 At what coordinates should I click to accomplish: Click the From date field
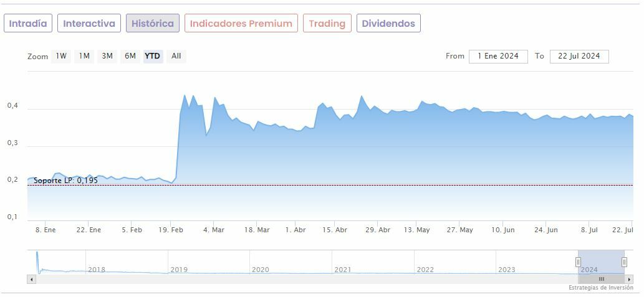click(498, 56)
